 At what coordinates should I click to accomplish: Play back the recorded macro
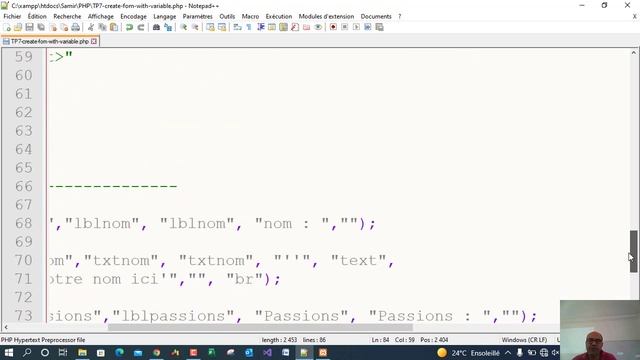click(356, 27)
